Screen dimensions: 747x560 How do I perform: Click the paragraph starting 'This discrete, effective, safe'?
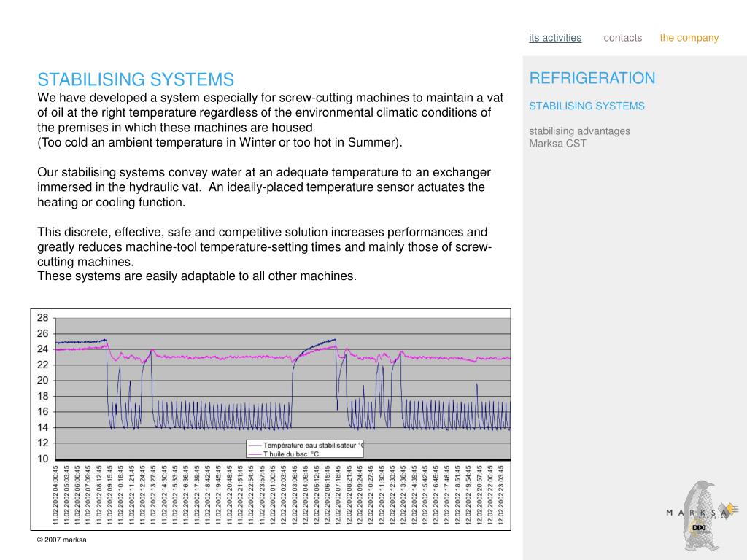pyautogui.click(x=264, y=246)
